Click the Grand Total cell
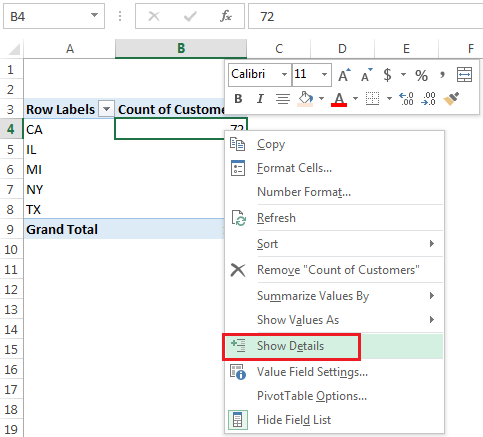 point(69,229)
